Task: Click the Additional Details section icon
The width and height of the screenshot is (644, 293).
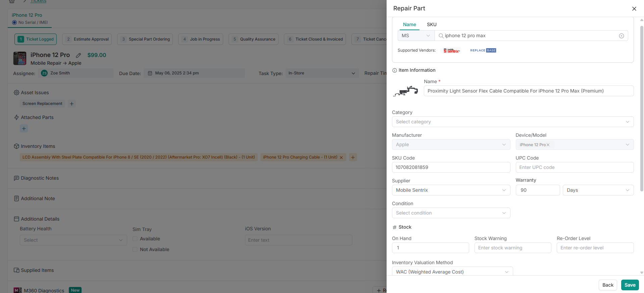Action: click(x=16, y=219)
